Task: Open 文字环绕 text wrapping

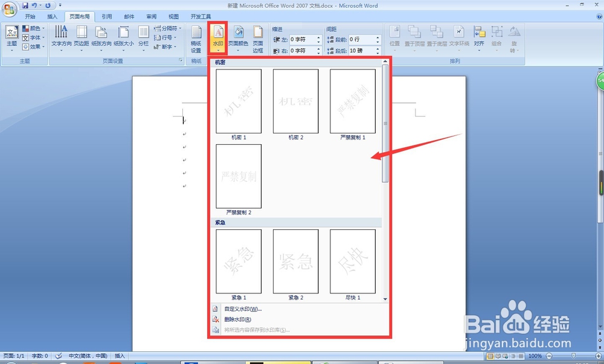Action: click(x=459, y=39)
